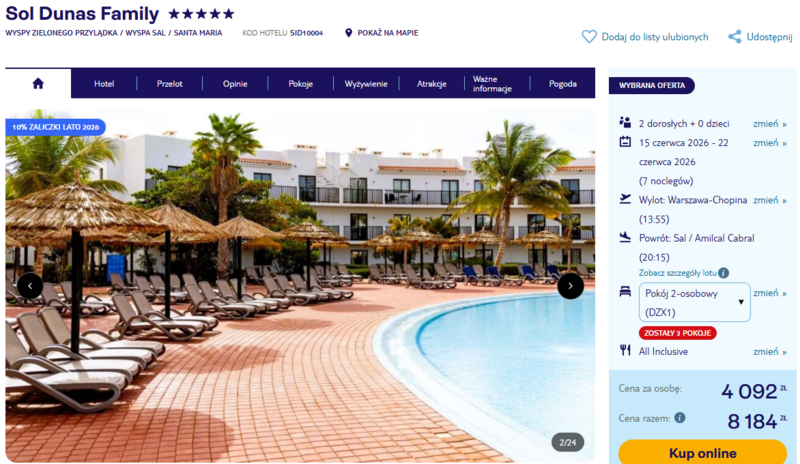Show previous photo with left arrow
The image size is (800, 464).
(x=30, y=286)
